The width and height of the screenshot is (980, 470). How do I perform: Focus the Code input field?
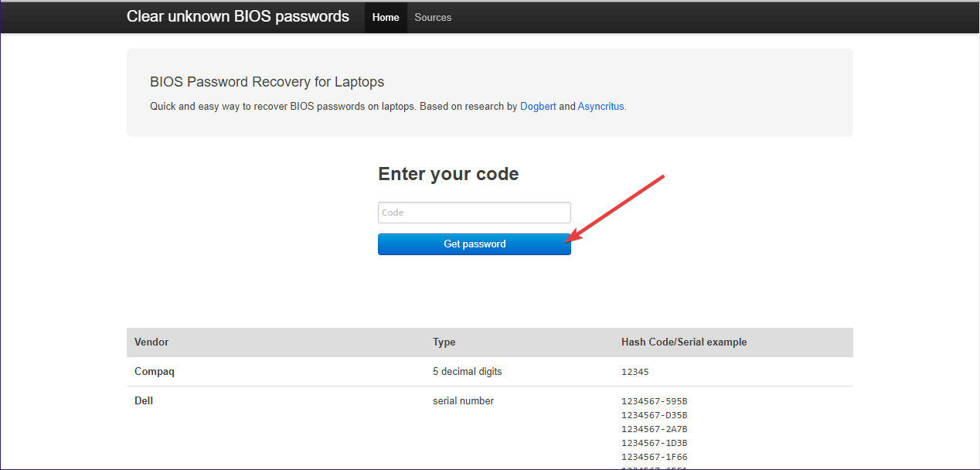(x=475, y=213)
